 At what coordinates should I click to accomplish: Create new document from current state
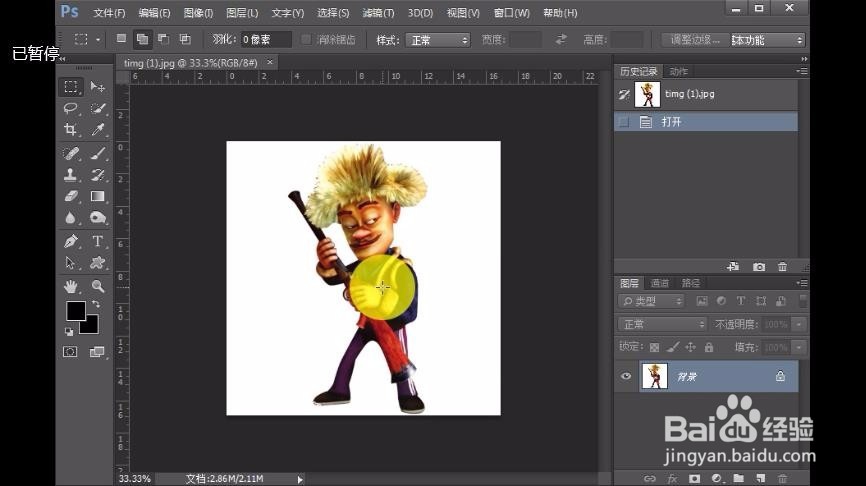click(733, 267)
